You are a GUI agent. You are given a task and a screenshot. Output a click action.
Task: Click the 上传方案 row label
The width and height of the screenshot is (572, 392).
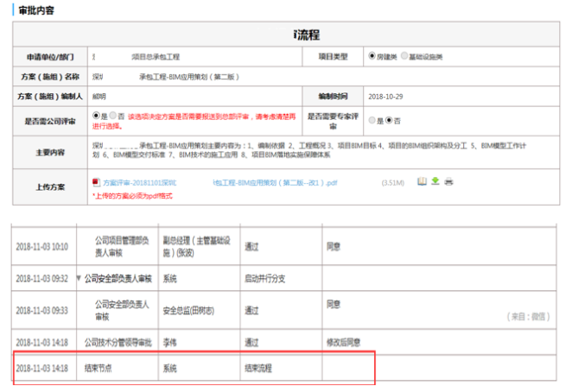point(50,187)
